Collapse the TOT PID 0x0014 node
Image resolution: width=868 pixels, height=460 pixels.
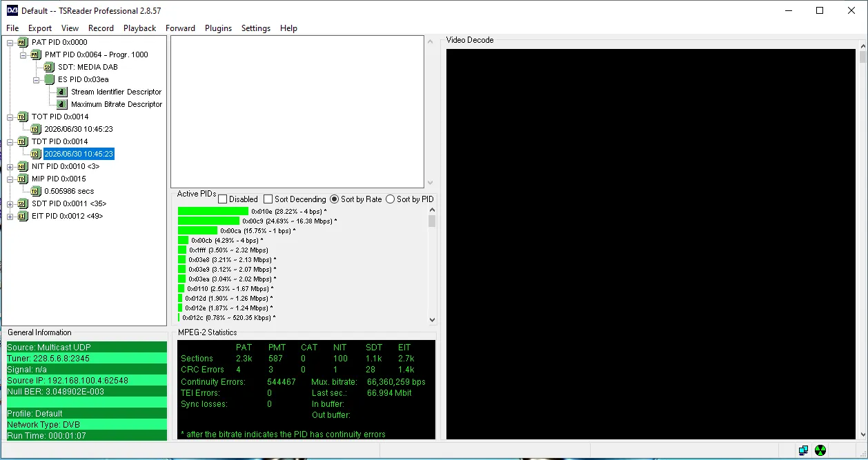click(x=10, y=117)
